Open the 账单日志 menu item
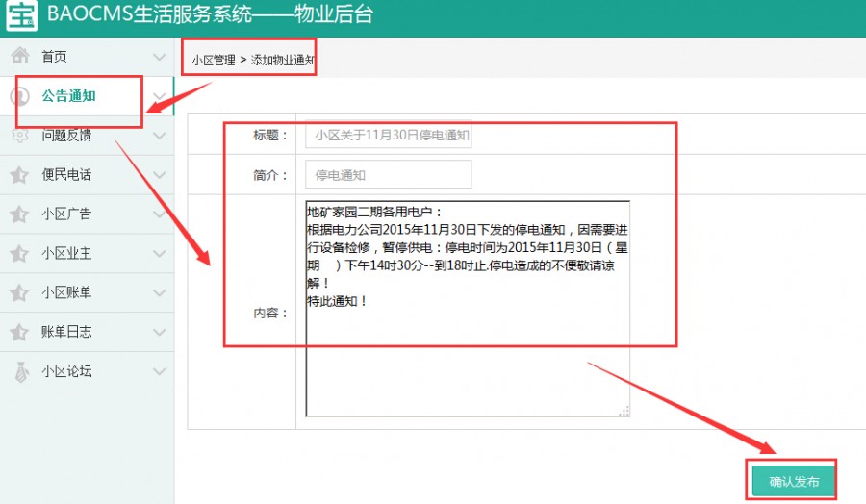The height and width of the screenshot is (504, 866). pos(87,332)
